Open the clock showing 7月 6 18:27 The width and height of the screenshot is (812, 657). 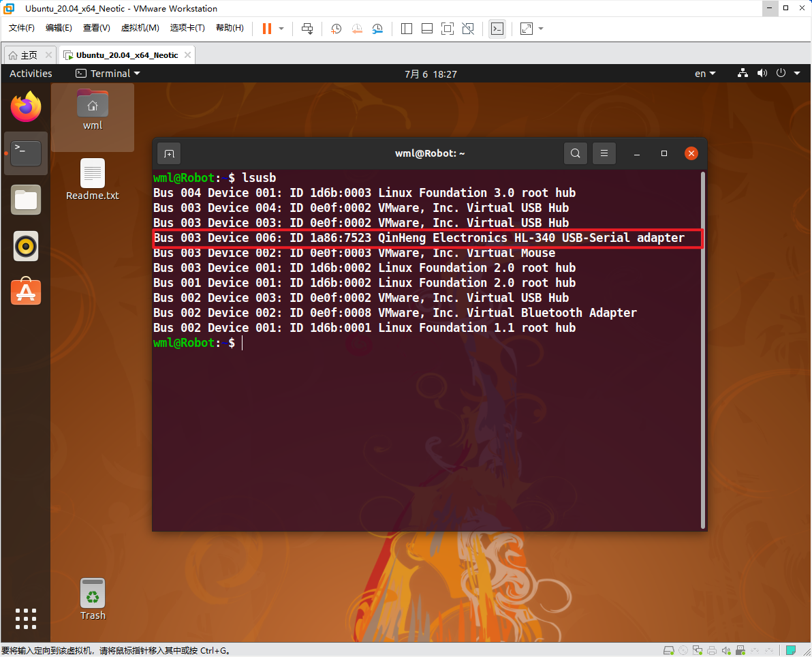click(x=431, y=74)
